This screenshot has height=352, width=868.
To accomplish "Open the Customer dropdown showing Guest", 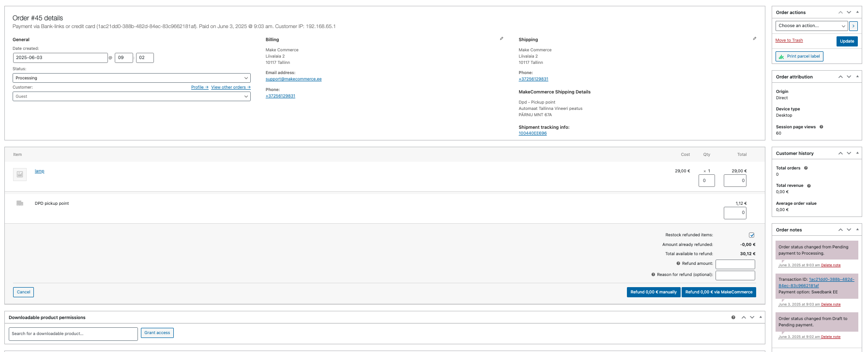I will 132,96.
